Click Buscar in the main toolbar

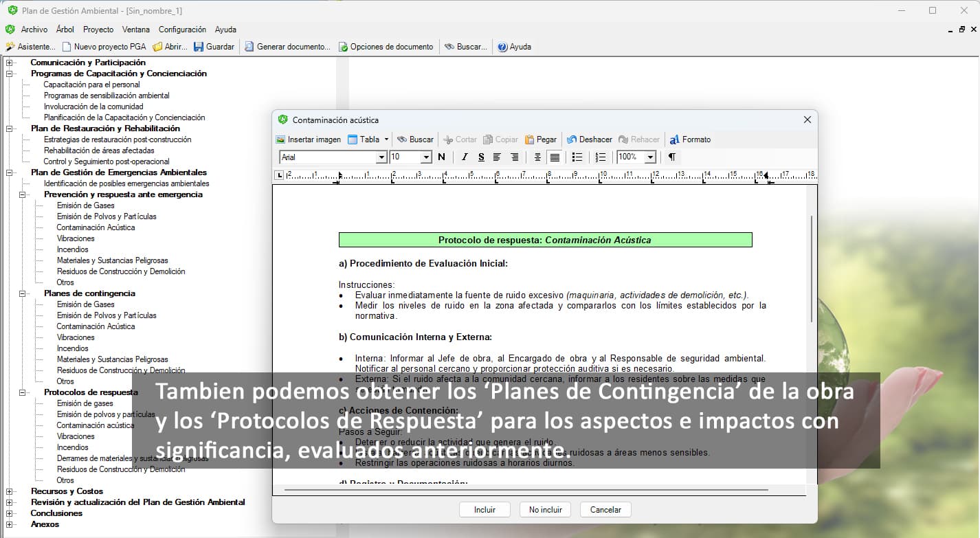[465, 47]
